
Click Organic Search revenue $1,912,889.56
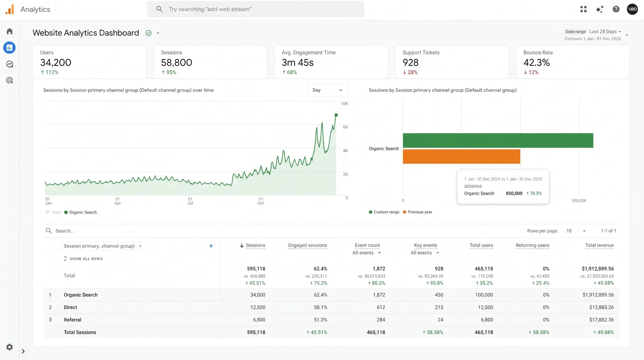(x=598, y=295)
